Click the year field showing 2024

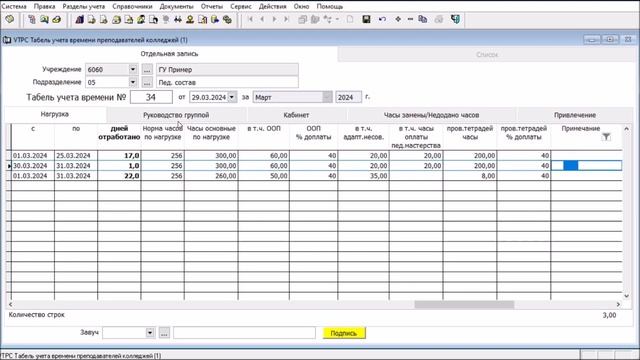pyautogui.click(x=348, y=97)
